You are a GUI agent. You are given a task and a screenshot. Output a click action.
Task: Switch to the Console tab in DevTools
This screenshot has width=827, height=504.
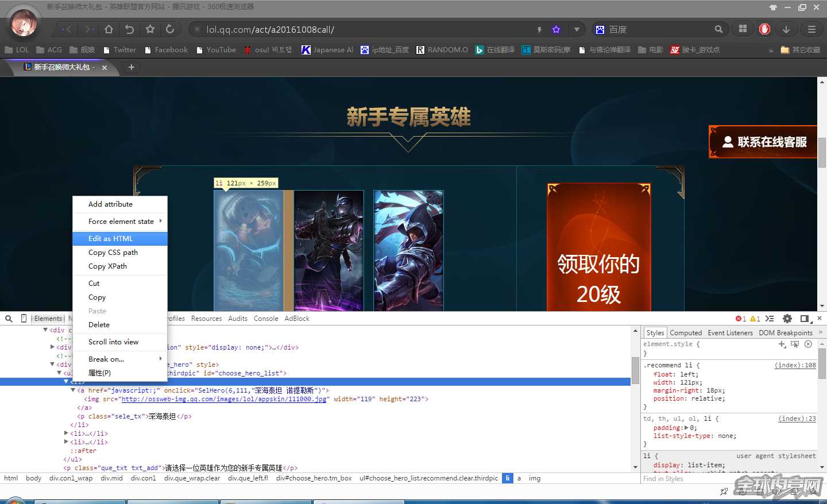[x=265, y=318]
